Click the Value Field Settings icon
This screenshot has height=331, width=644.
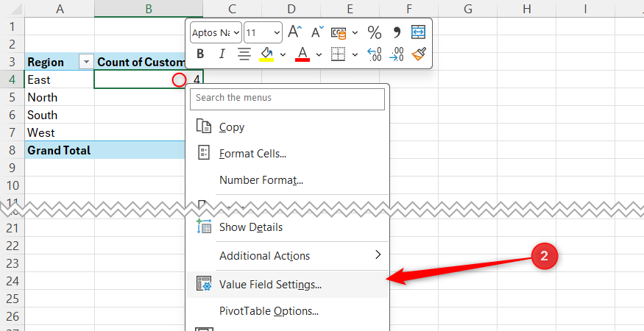point(204,283)
